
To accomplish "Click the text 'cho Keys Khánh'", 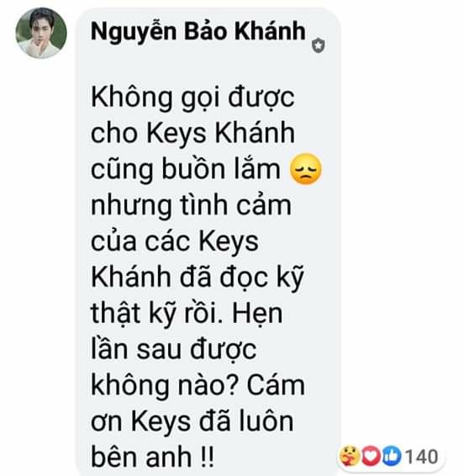I will tap(192, 134).
